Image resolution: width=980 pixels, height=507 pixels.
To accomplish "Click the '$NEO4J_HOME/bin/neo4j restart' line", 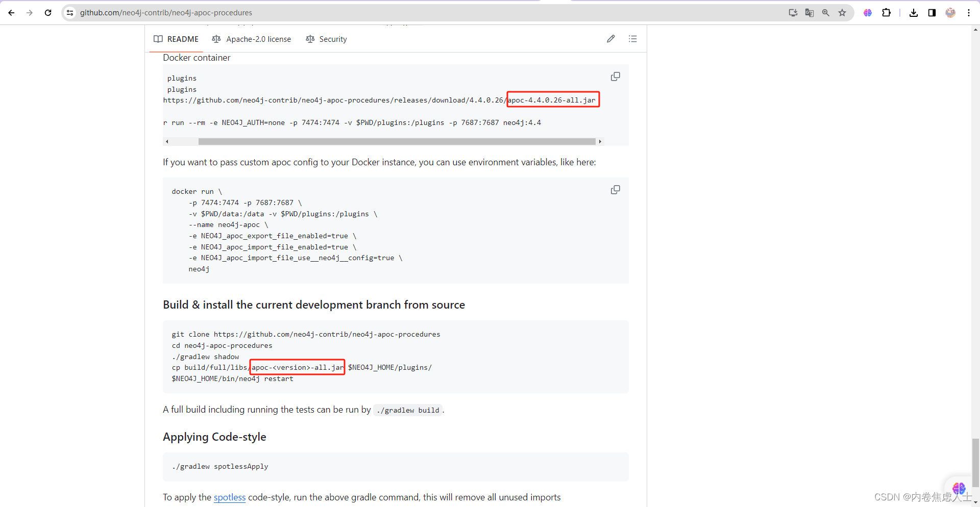I will [233, 379].
